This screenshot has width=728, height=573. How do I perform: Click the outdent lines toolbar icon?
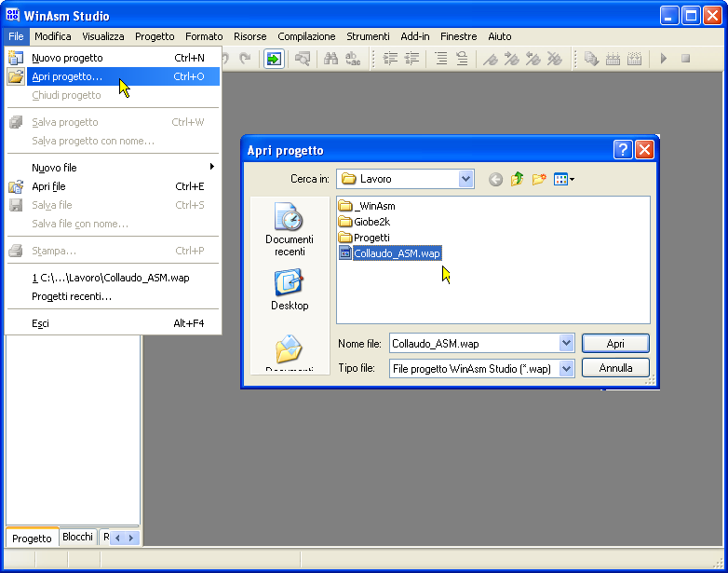coord(412,59)
